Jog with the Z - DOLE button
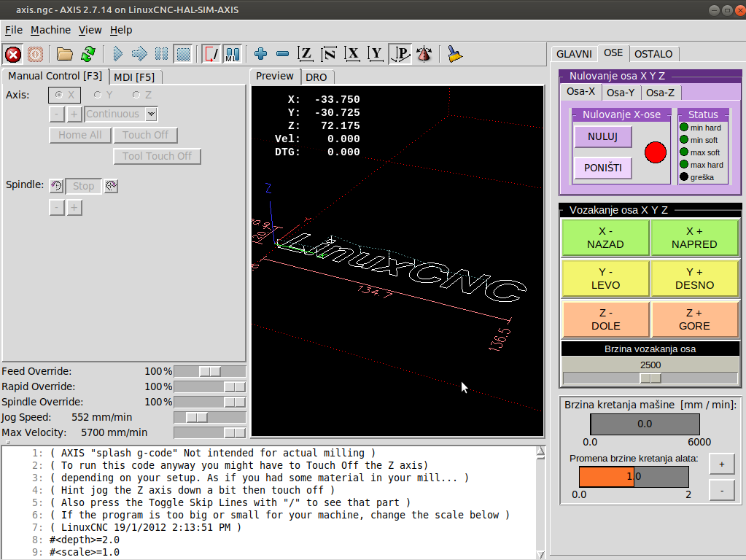 (x=605, y=319)
